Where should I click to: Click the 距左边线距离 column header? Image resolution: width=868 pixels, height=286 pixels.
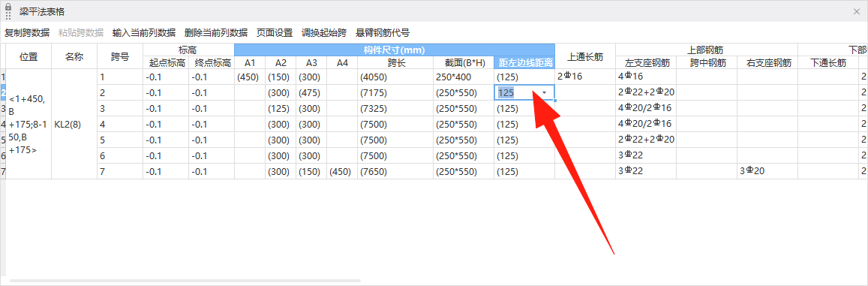[525, 63]
